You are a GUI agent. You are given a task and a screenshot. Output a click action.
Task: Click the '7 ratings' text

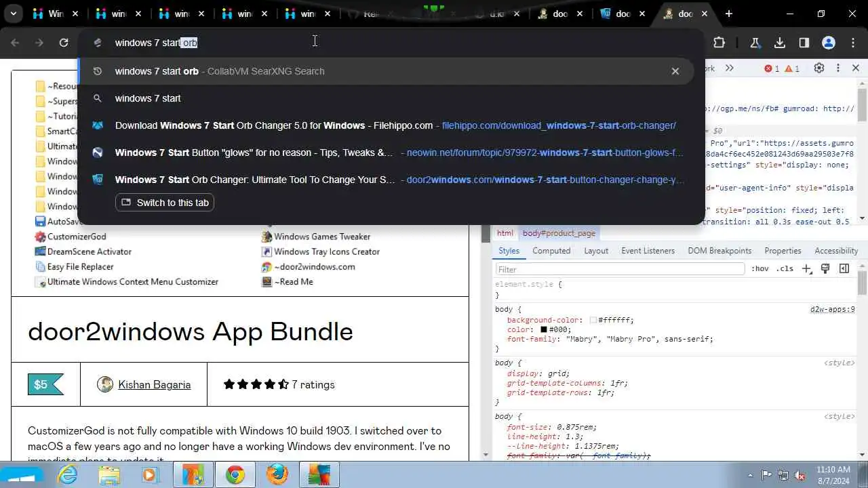(313, 384)
